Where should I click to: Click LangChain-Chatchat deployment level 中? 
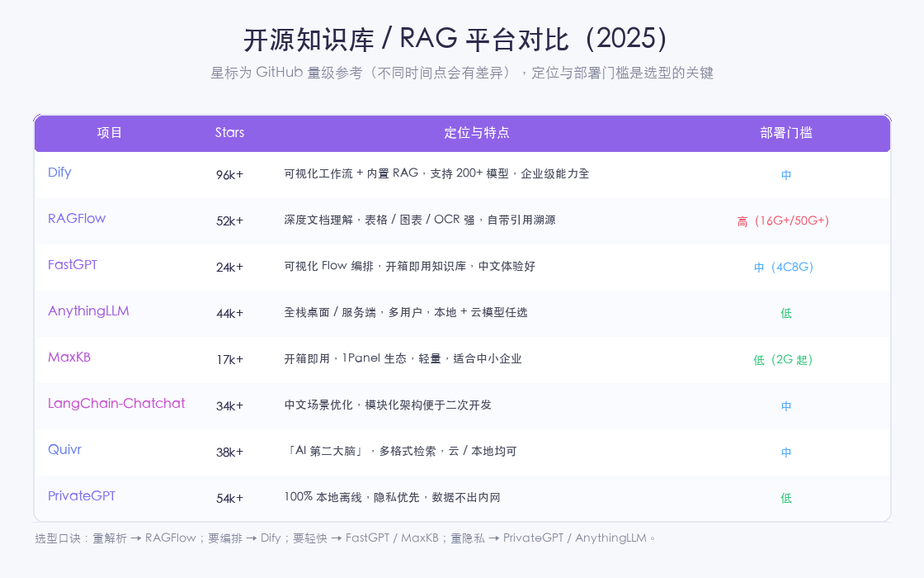click(x=786, y=405)
